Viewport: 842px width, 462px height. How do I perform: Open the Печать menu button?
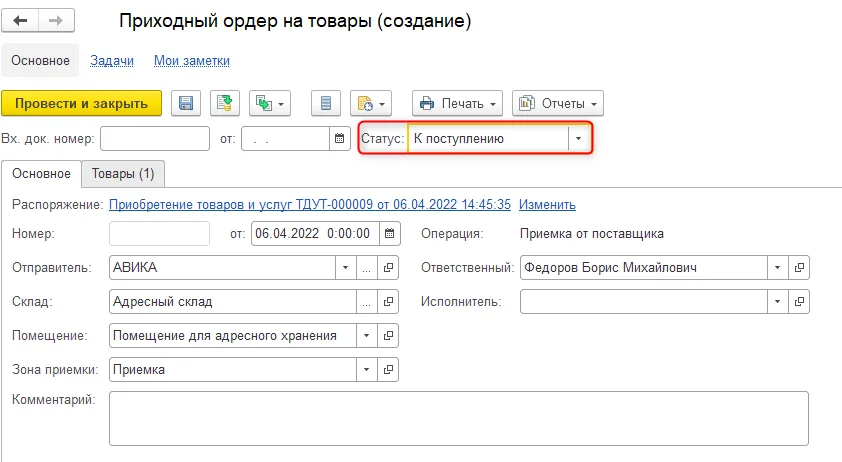tap(458, 103)
